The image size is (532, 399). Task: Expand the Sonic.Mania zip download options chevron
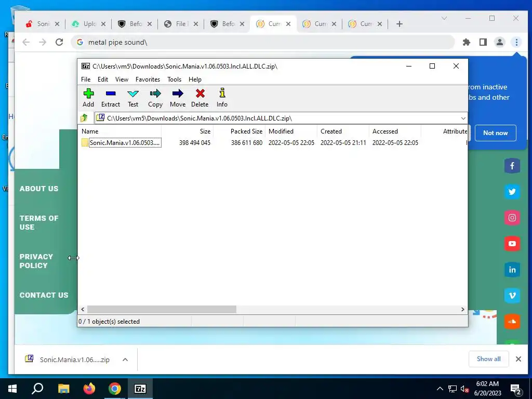pyautogui.click(x=125, y=360)
